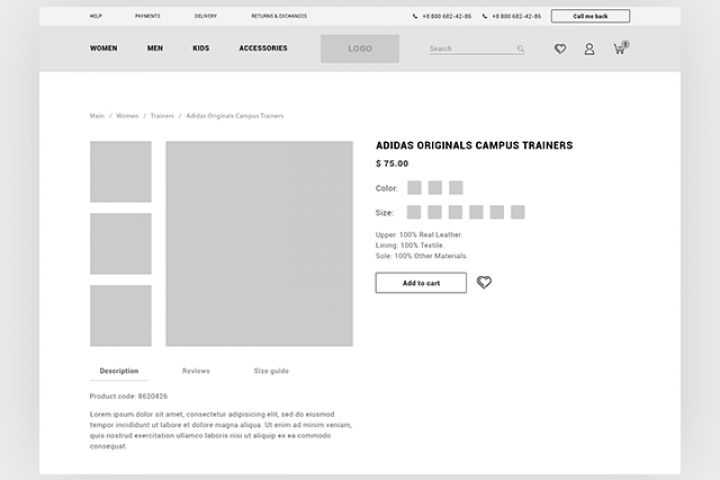Click the product title heading
This screenshot has width=720, height=480.
[x=474, y=146]
